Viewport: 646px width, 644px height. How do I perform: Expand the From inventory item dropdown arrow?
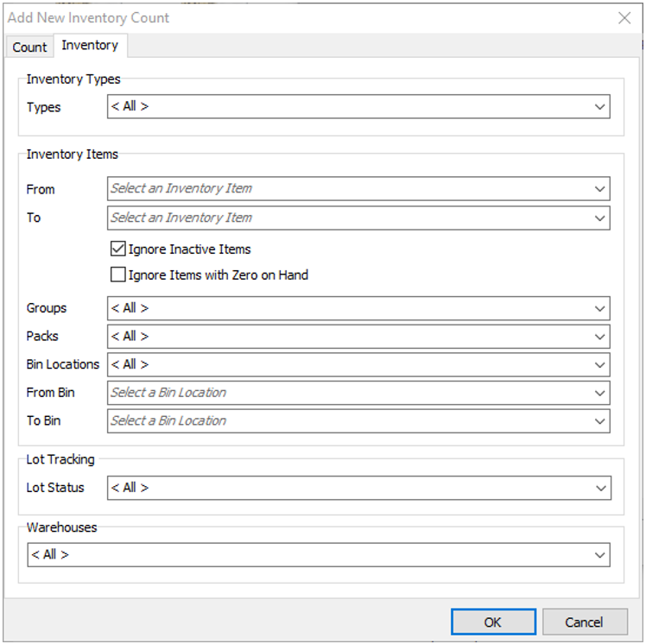[x=600, y=189]
